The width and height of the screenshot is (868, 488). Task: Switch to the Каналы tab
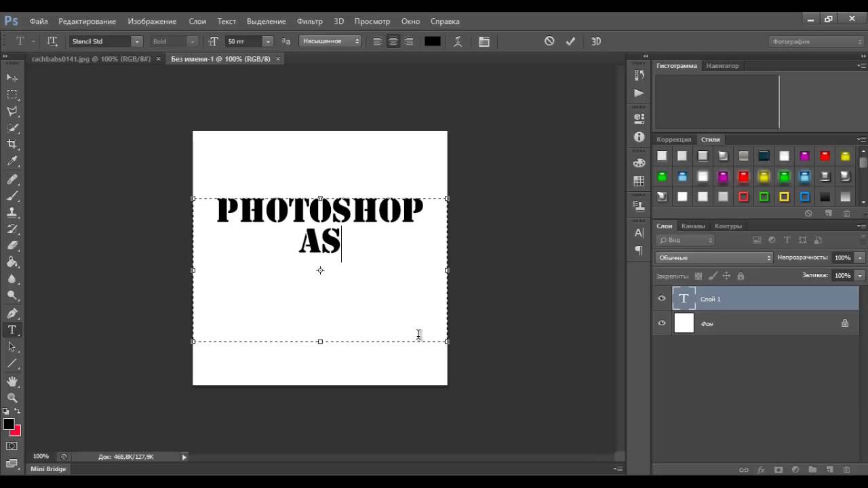click(x=693, y=226)
